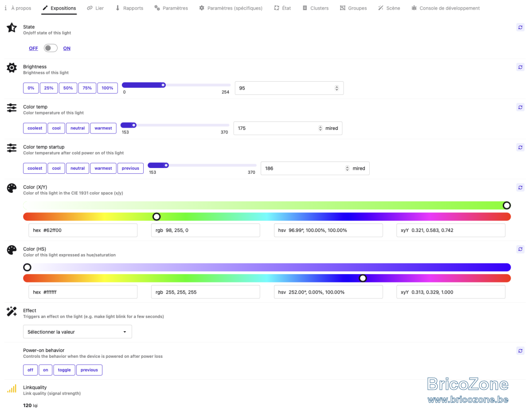Refresh the Color (HS) value
Image resolution: width=532 pixels, height=419 pixels.
[520, 249]
